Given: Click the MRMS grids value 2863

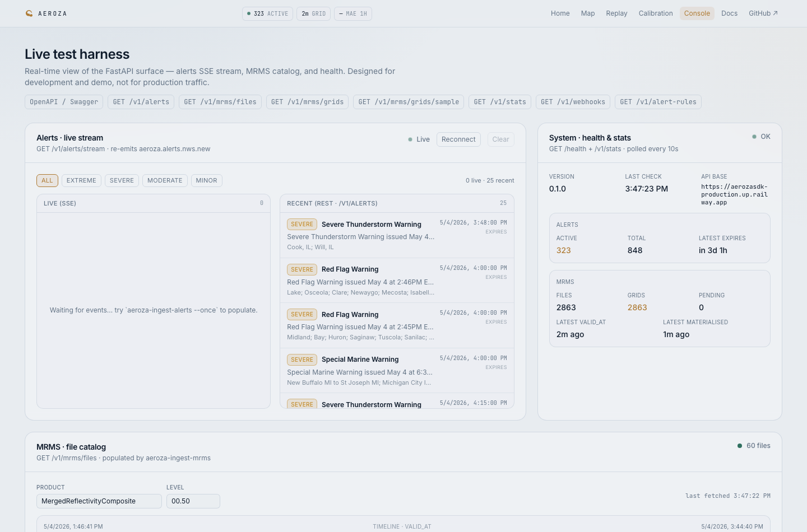Looking at the screenshot, I should [637, 307].
